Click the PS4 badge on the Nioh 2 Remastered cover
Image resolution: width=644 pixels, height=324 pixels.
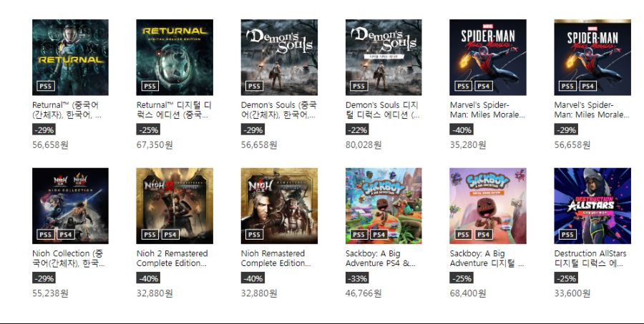click(170, 235)
